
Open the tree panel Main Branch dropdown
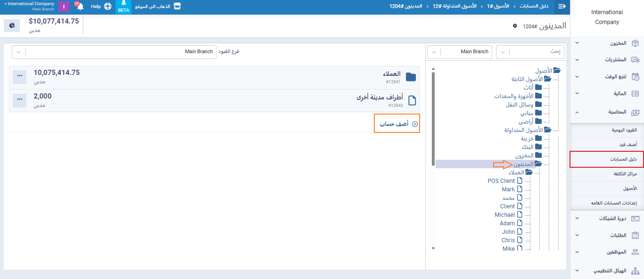point(459,52)
